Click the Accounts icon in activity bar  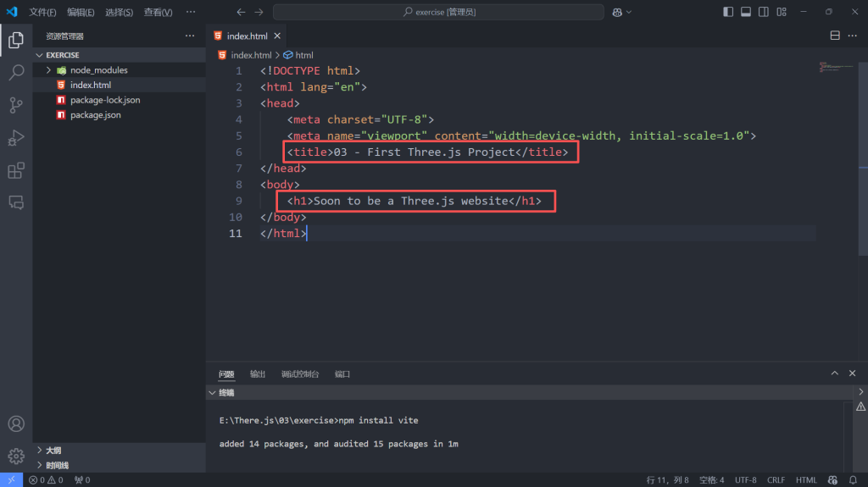[x=16, y=423]
